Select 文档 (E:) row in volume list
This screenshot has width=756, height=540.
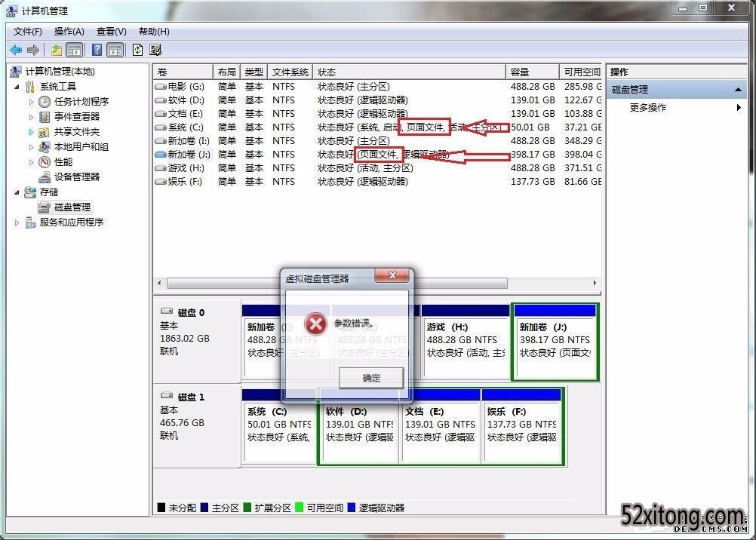coord(377,114)
